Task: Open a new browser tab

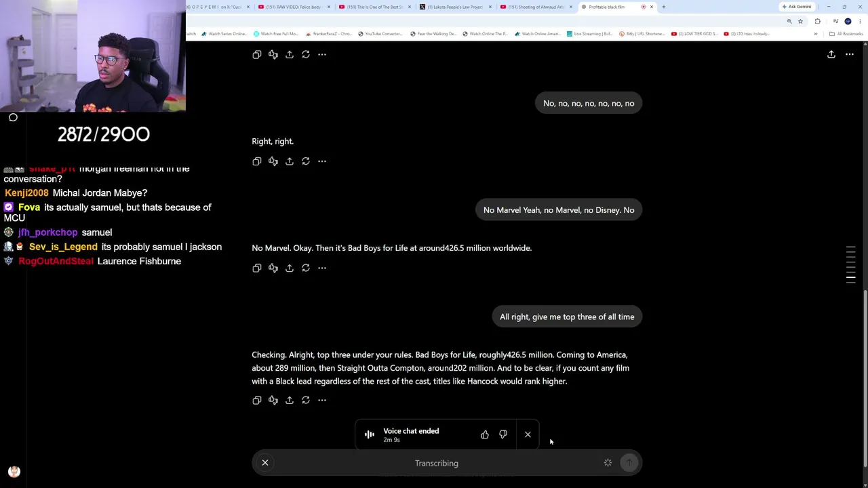Action: [663, 7]
